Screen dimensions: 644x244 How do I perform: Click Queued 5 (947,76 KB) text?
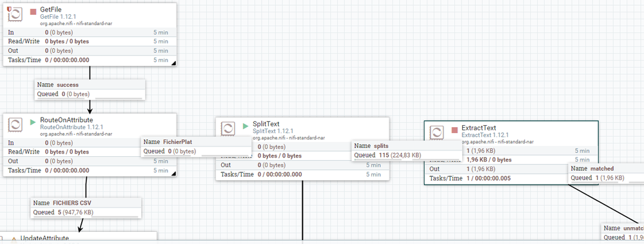[x=63, y=213]
